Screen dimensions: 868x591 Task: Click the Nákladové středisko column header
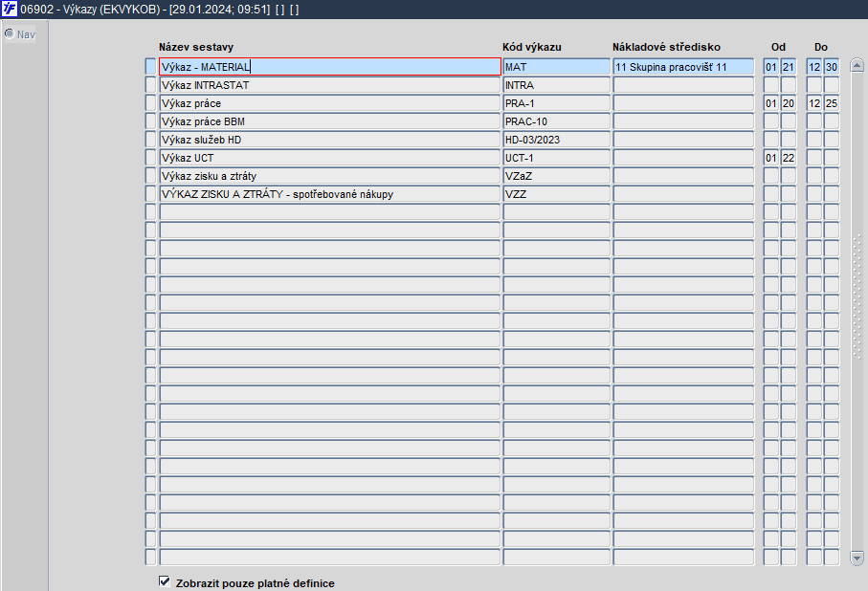[x=666, y=47]
